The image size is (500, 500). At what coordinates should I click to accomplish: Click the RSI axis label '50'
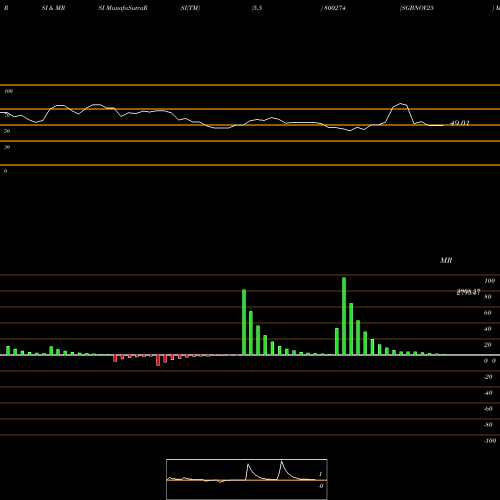pyautogui.click(x=7, y=131)
